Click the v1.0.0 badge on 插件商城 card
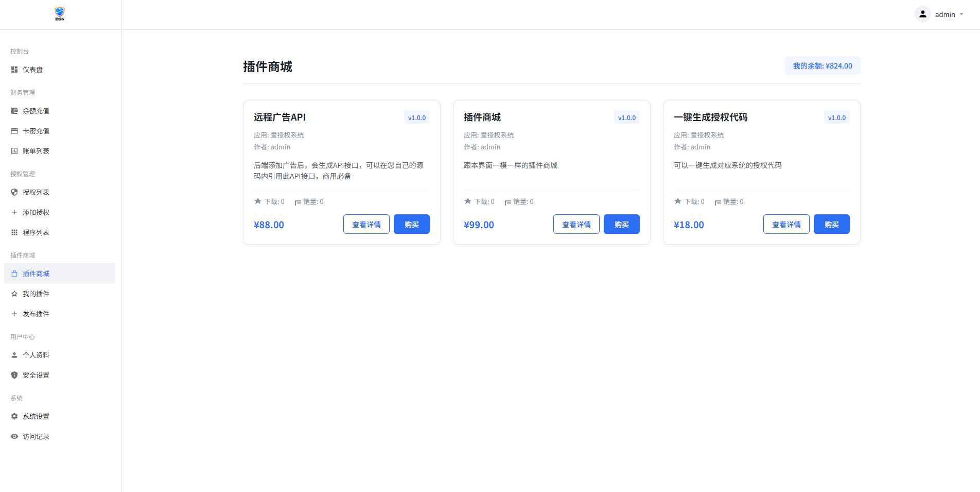This screenshot has height=492, width=980. click(626, 117)
